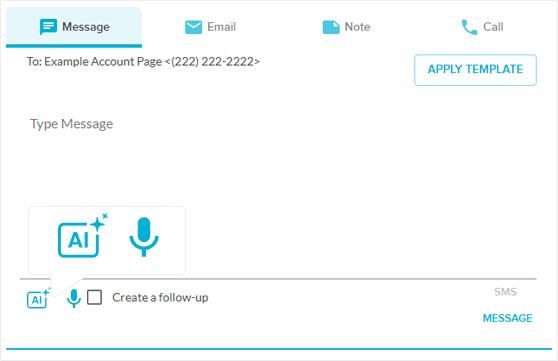The width and height of the screenshot is (558, 361).
Task: Click the large microphone icon in the popup
Action: 144,237
